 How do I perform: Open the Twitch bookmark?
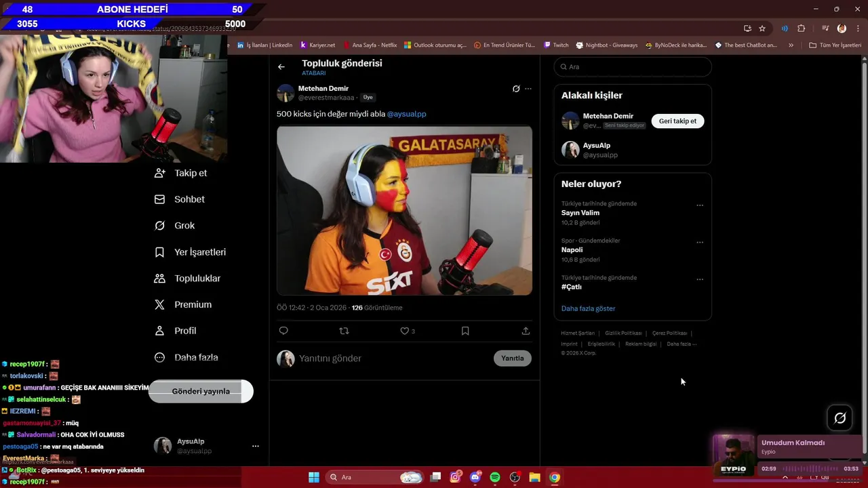pos(556,45)
